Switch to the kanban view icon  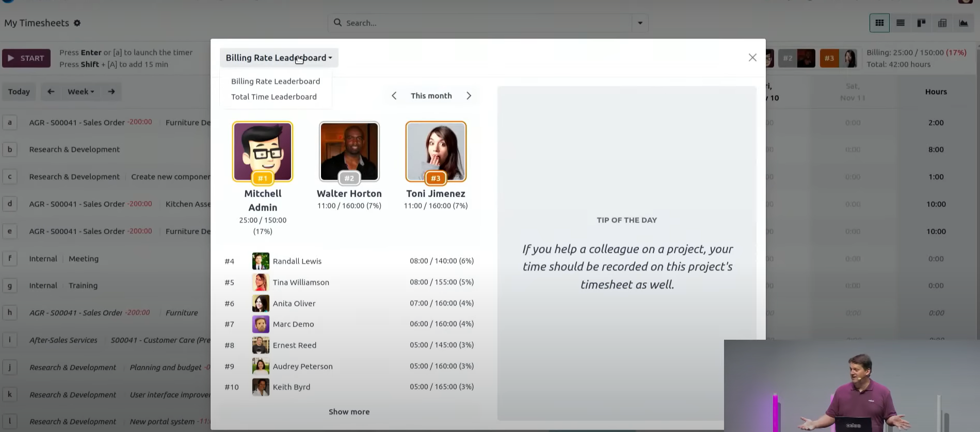click(921, 23)
